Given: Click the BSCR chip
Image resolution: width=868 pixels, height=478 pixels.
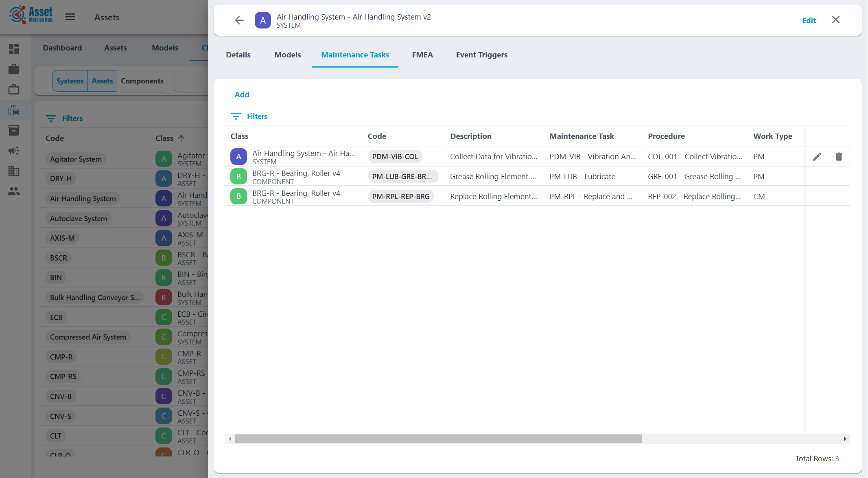Looking at the screenshot, I should (58, 258).
